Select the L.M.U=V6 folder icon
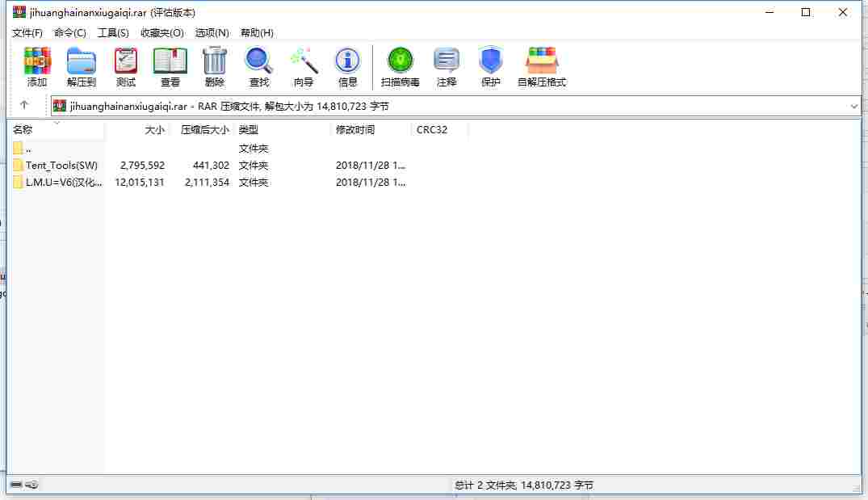 point(18,183)
